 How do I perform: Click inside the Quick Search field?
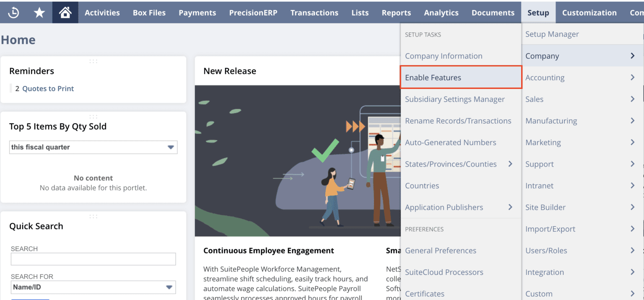[x=93, y=259]
